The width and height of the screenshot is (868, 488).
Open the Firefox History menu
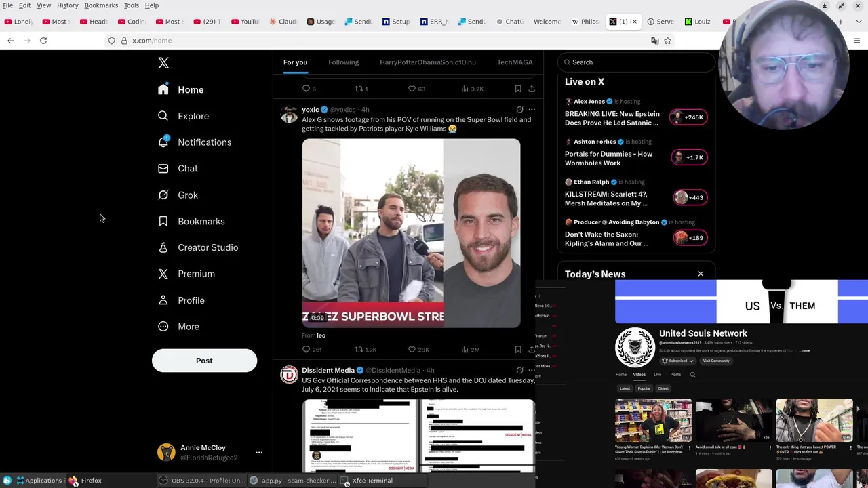[67, 5]
